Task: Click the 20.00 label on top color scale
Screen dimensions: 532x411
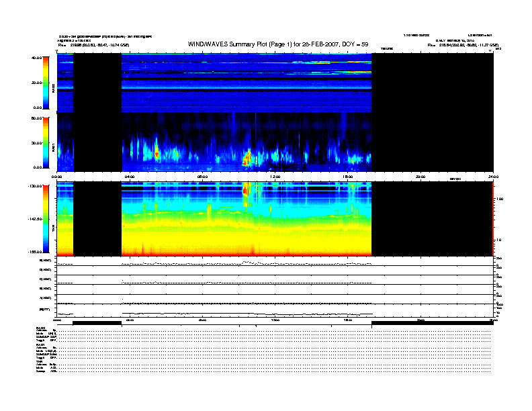Action: click(37, 83)
